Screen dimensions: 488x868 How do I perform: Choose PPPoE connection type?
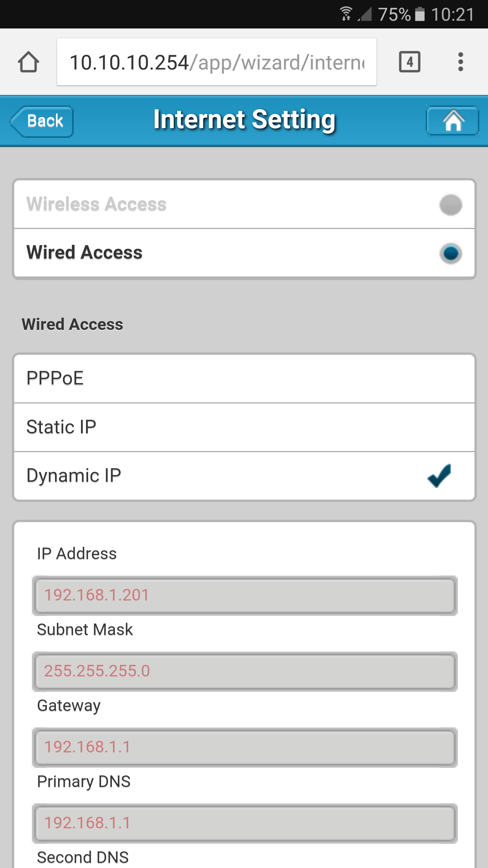pos(244,378)
